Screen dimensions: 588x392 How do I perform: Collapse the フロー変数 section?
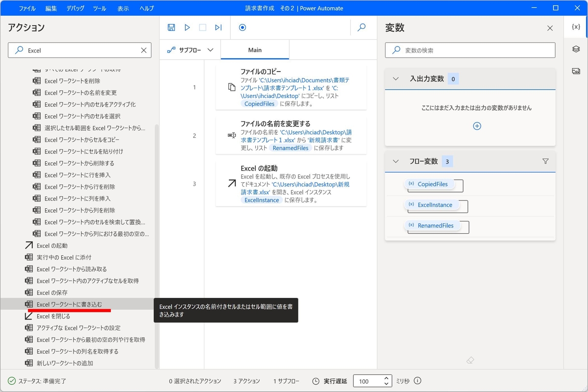[x=396, y=161]
